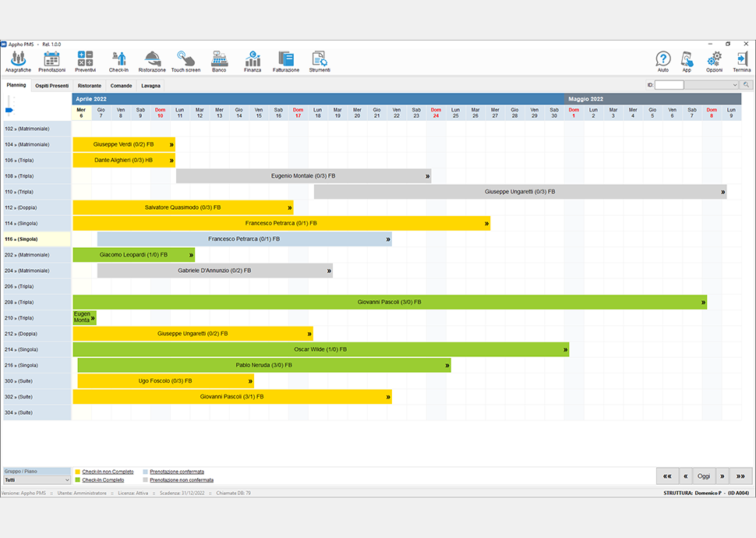
Task: Click the Mer 6 day column header
Action: pyautogui.click(x=82, y=113)
